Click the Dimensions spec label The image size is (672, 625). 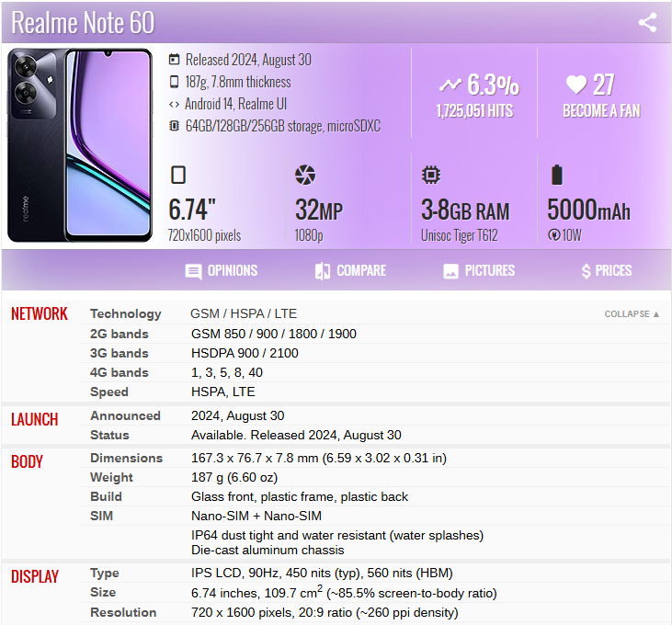(127, 458)
